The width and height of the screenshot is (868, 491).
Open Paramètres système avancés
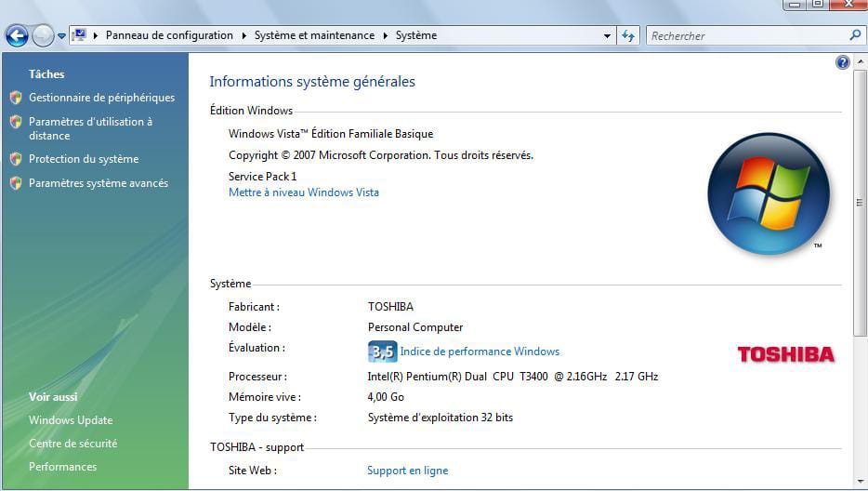click(99, 183)
